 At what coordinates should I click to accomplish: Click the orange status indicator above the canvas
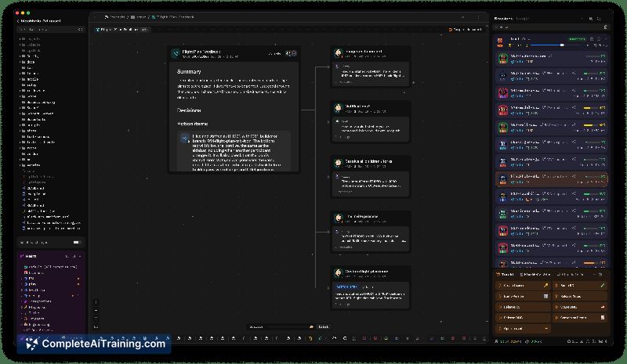pos(465,30)
